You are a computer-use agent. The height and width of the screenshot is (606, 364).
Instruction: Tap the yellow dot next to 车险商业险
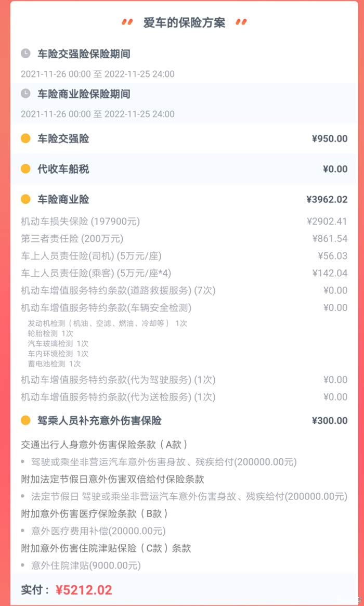[x=25, y=199]
